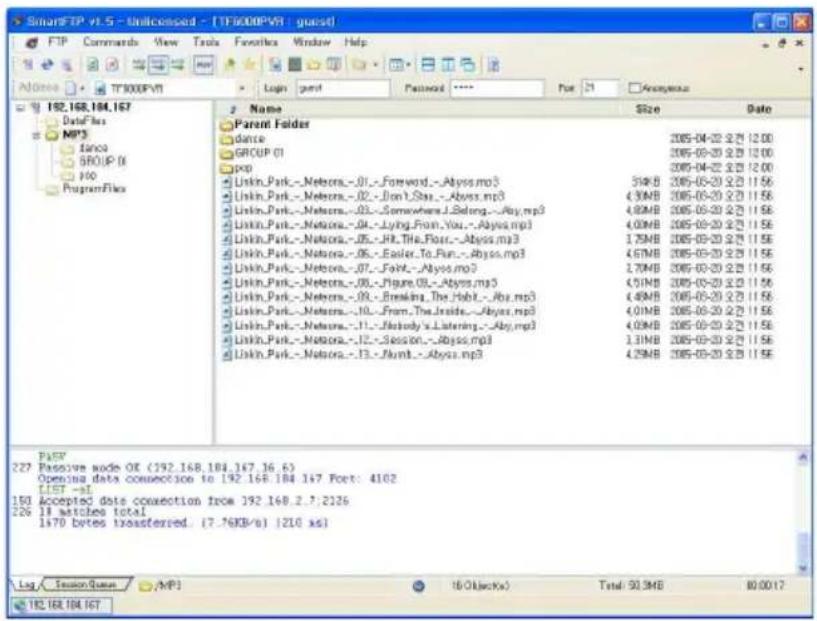Click the list view layout icon
The width and height of the screenshot is (817, 621).
pyautogui.click(x=398, y=65)
